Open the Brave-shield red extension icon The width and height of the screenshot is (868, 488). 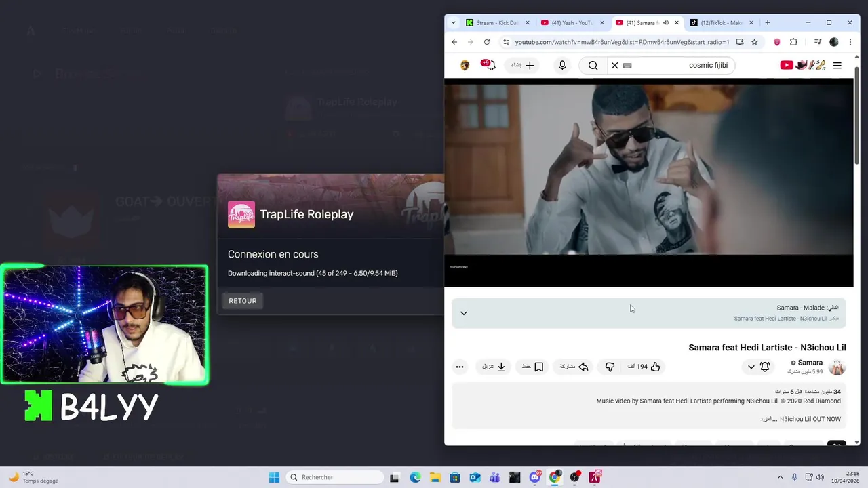pyautogui.click(x=777, y=42)
